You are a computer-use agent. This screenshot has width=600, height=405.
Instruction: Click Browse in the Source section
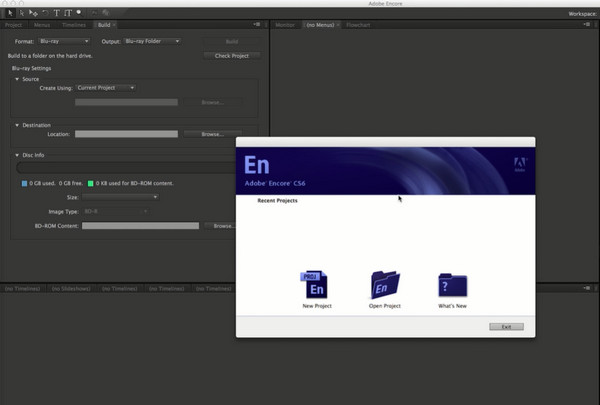click(x=212, y=102)
